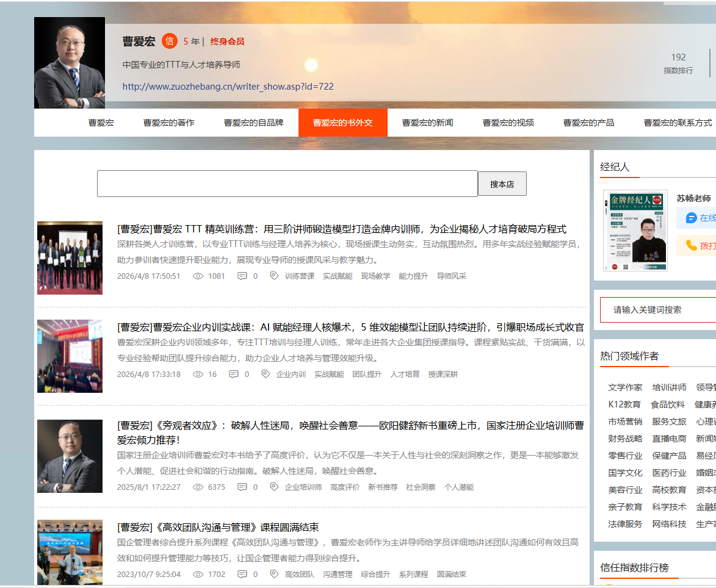Select the 曹爱宏的新闻 tab
Image resolution: width=716 pixels, height=588 pixels.
pyautogui.click(x=428, y=123)
